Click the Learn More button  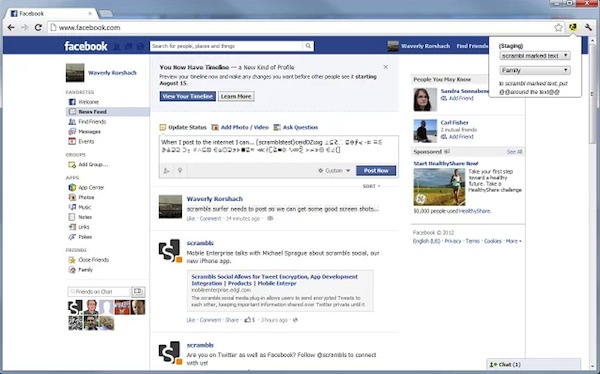(x=236, y=96)
